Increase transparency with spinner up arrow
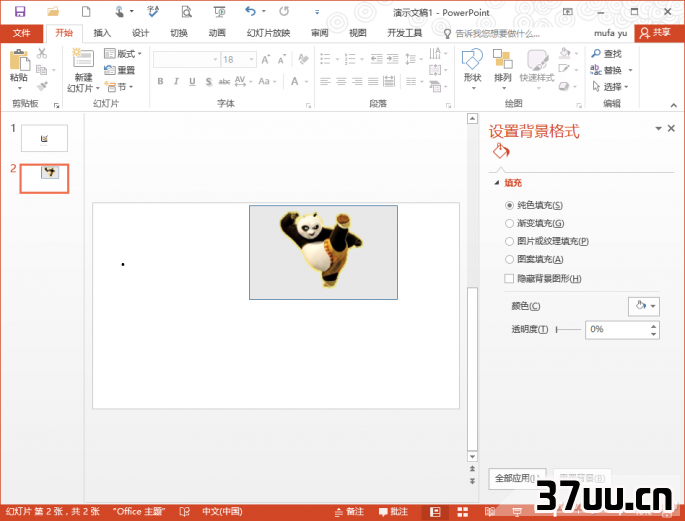Screen dimensions: 685x521 tap(653, 326)
